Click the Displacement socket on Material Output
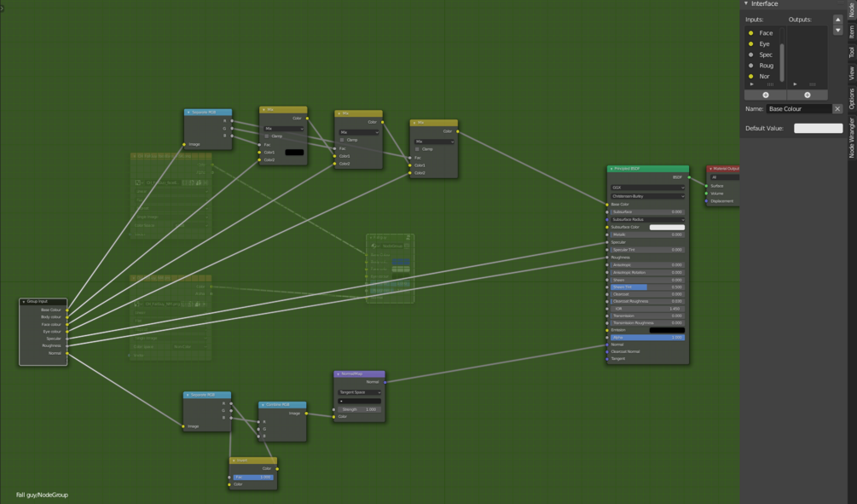 pos(707,201)
